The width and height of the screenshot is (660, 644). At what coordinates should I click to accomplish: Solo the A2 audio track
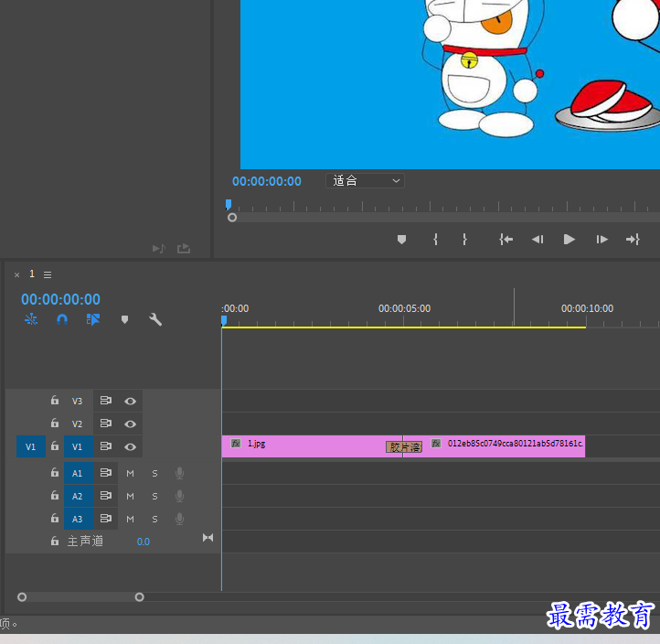(x=154, y=496)
